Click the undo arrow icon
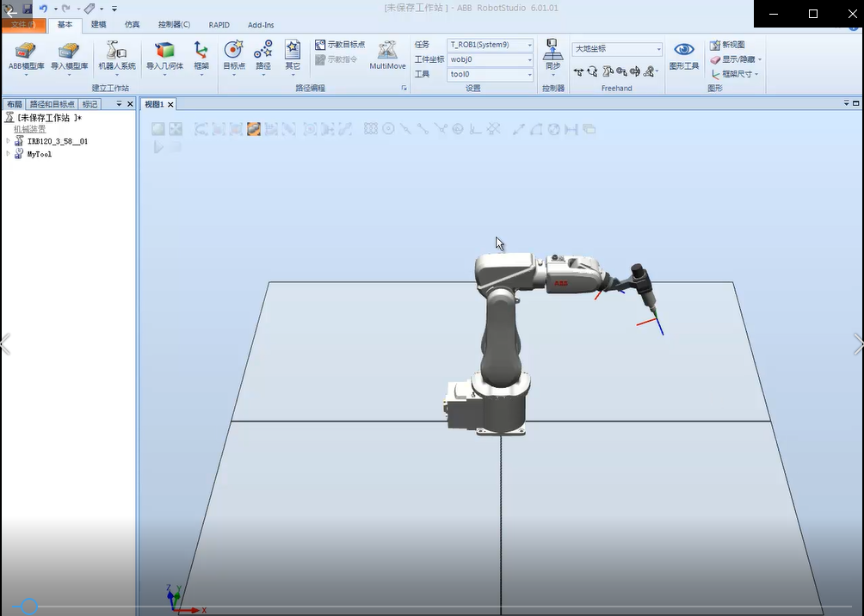Screen dimensions: 864x616 [44, 9]
